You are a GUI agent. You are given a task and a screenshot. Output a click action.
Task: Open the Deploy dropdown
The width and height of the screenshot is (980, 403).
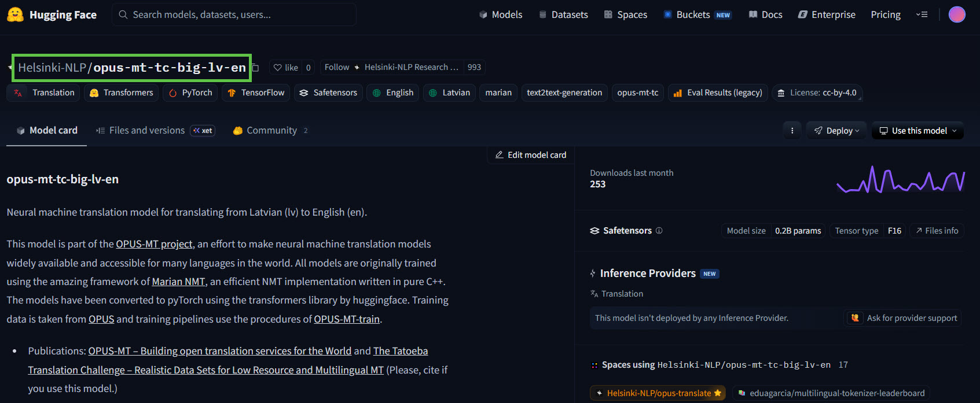836,131
